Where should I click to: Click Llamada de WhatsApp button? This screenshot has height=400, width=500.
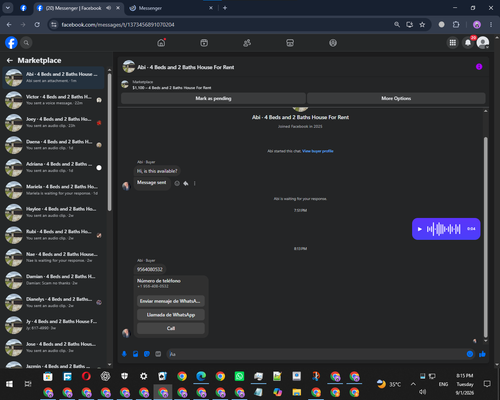click(171, 315)
